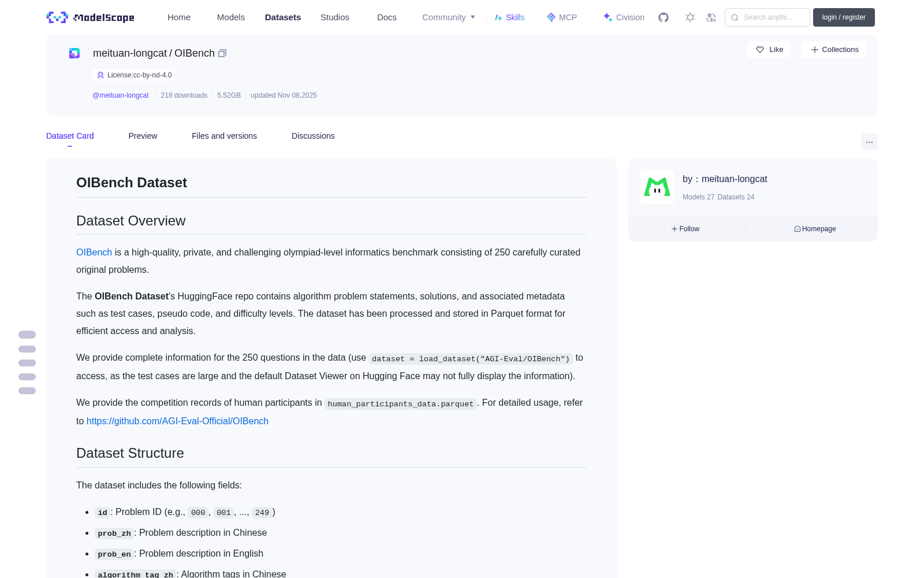Toggle light/dark theme sun icon
This screenshot has width=924, height=578.
(x=690, y=17)
